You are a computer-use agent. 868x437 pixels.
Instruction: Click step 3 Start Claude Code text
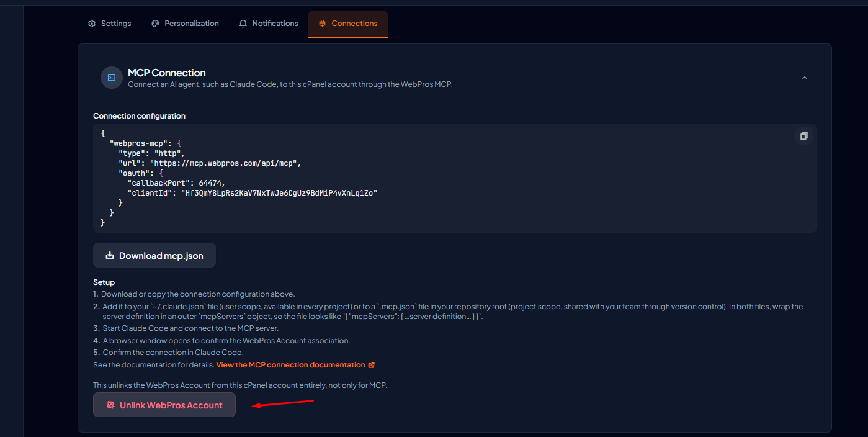click(190, 328)
